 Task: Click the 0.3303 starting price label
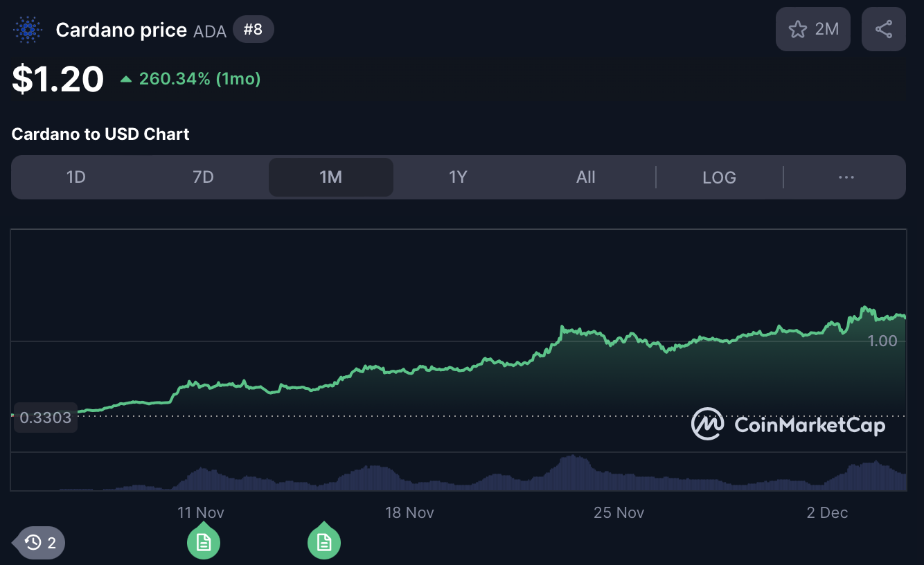46,418
